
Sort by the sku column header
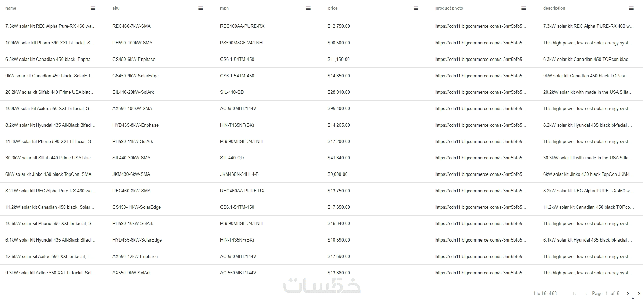click(x=116, y=8)
